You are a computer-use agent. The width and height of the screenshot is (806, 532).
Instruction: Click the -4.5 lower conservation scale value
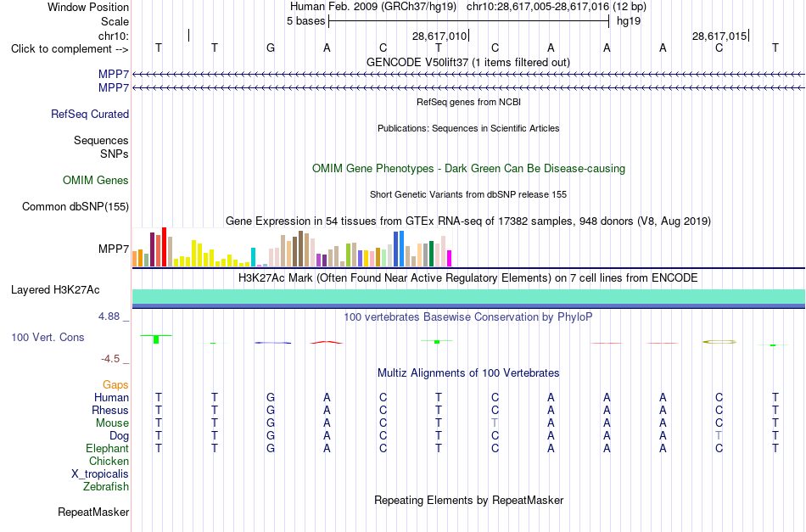pos(110,358)
